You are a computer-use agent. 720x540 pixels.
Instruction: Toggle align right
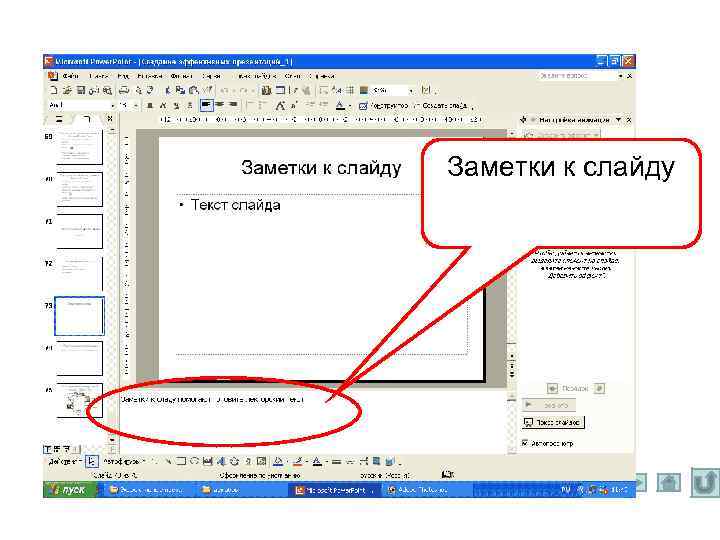coord(233,106)
